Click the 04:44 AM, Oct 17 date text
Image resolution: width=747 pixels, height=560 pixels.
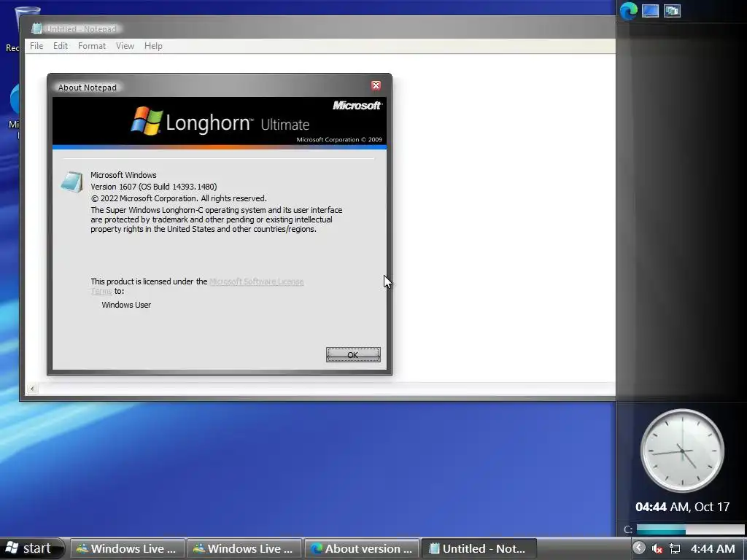(x=682, y=507)
